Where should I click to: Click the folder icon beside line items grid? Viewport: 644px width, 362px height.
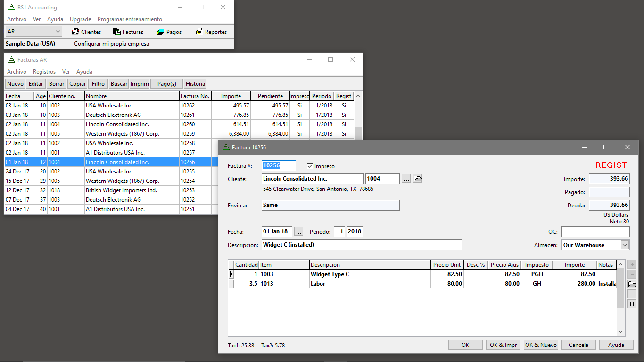[632, 284]
